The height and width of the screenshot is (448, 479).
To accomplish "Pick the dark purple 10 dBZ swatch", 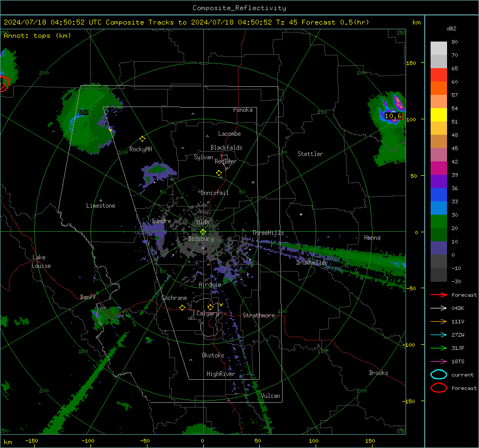I will point(439,248).
